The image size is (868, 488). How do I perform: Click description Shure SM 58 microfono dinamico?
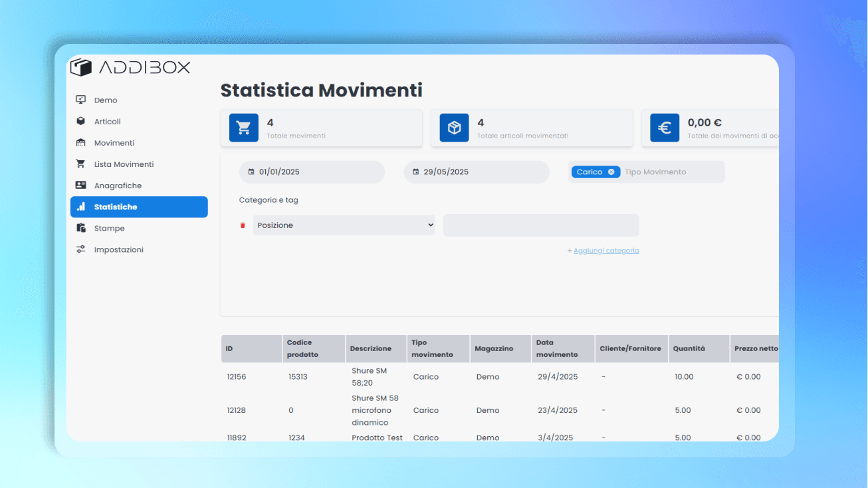375,410
